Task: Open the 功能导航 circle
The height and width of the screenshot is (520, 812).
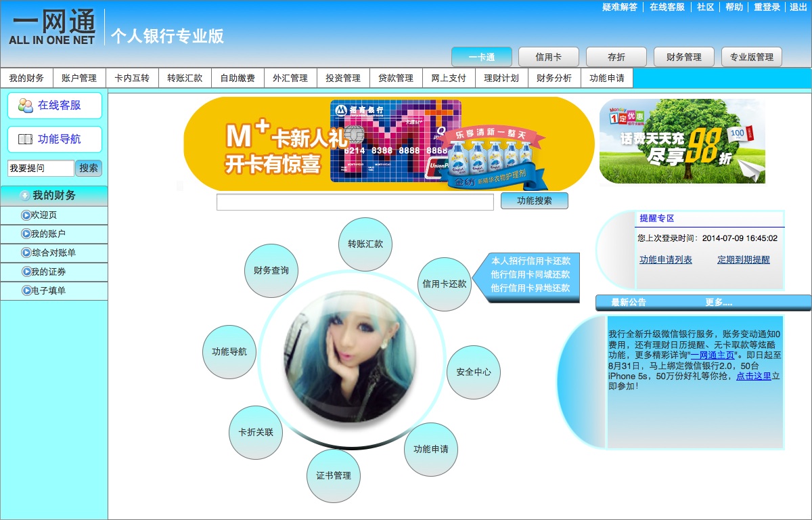Action: (x=229, y=352)
